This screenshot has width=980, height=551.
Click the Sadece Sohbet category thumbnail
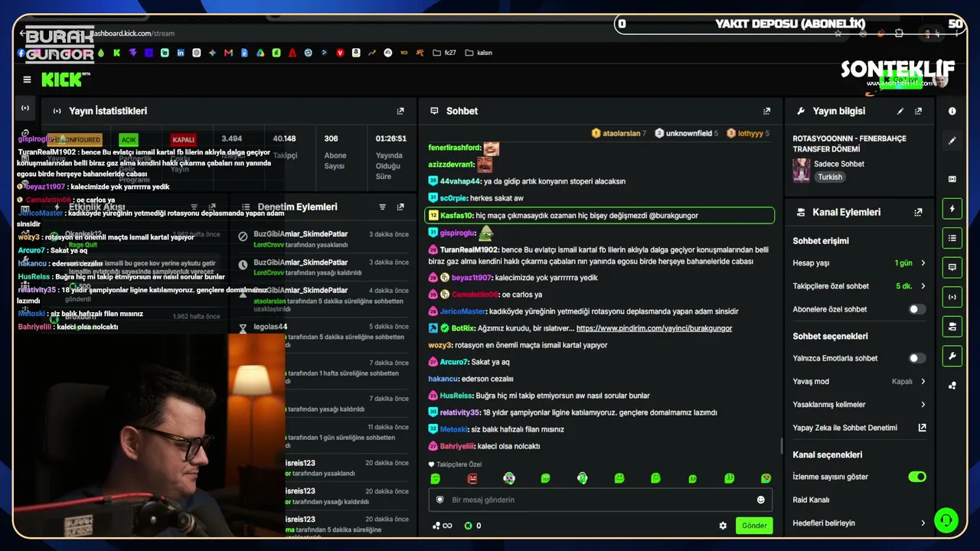coord(802,170)
